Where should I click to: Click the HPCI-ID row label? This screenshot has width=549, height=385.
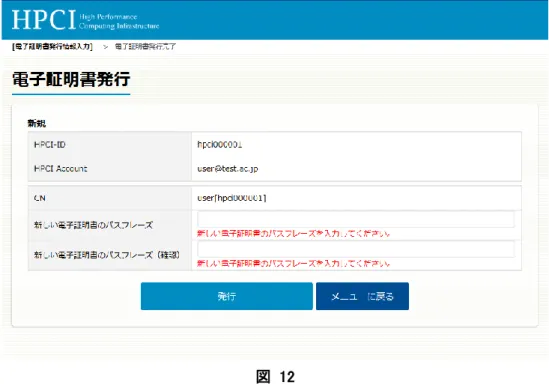49,145
